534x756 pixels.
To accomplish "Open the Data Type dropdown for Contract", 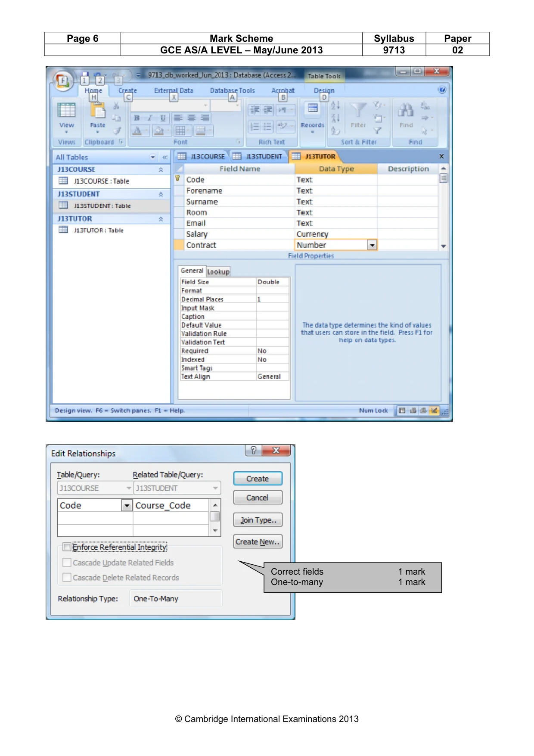I will (372, 245).
